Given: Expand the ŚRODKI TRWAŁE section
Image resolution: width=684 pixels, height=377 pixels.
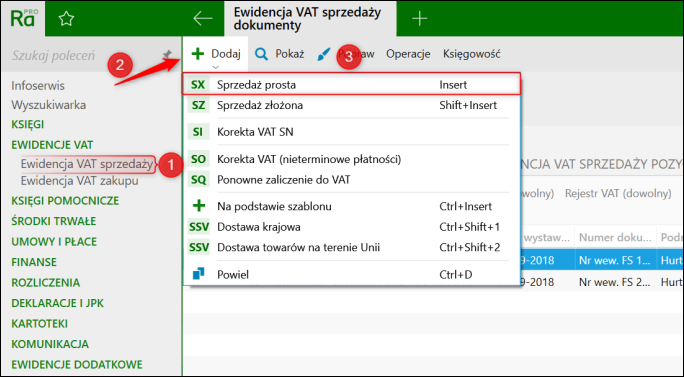Looking at the screenshot, I should [53, 221].
